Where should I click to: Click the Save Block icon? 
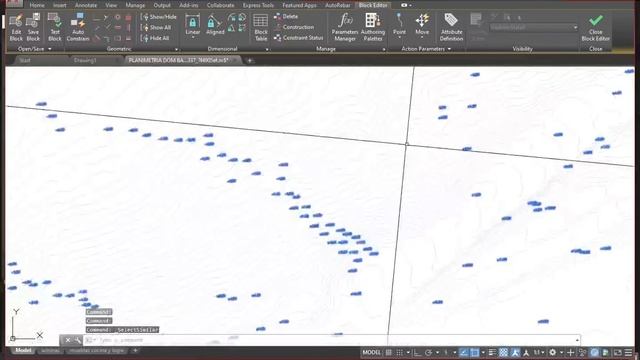tap(33, 27)
